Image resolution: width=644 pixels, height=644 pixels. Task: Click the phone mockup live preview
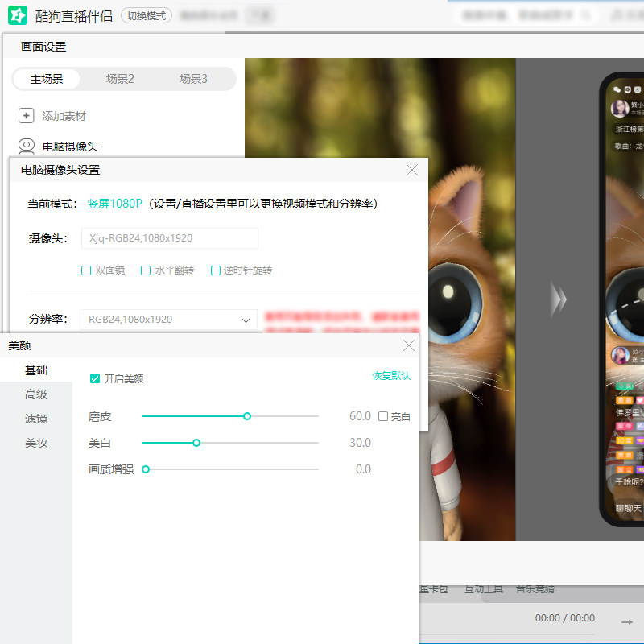(x=621, y=299)
